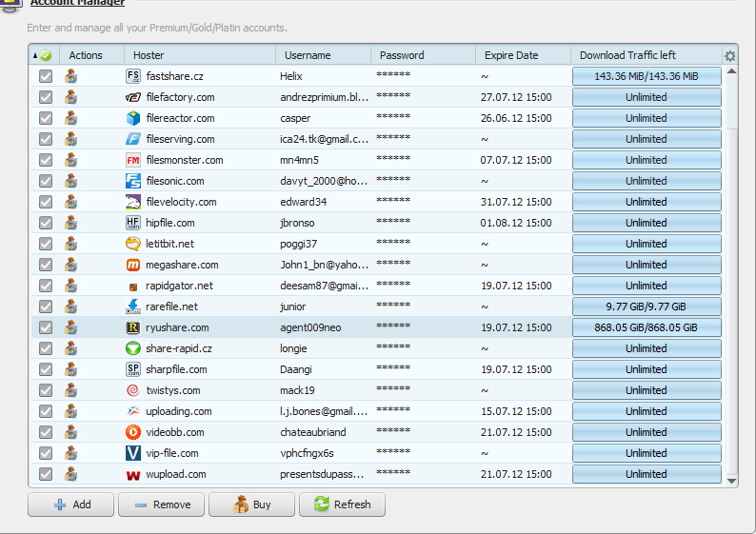Viewport: 756px width, 534px height.
Task: Disable the fastshare.cz account checkbox
Action: tap(46, 76)
